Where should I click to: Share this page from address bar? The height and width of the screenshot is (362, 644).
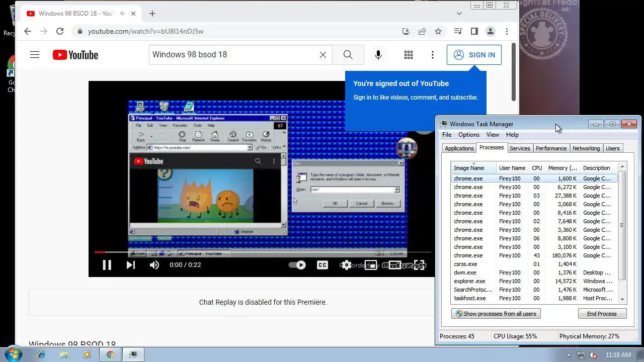pos(422,31)
